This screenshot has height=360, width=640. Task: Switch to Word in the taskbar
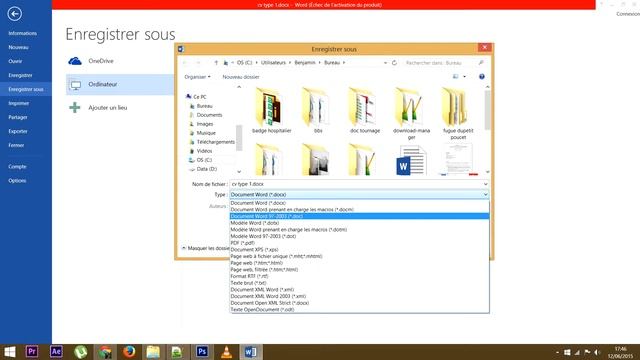click(251, 352)
